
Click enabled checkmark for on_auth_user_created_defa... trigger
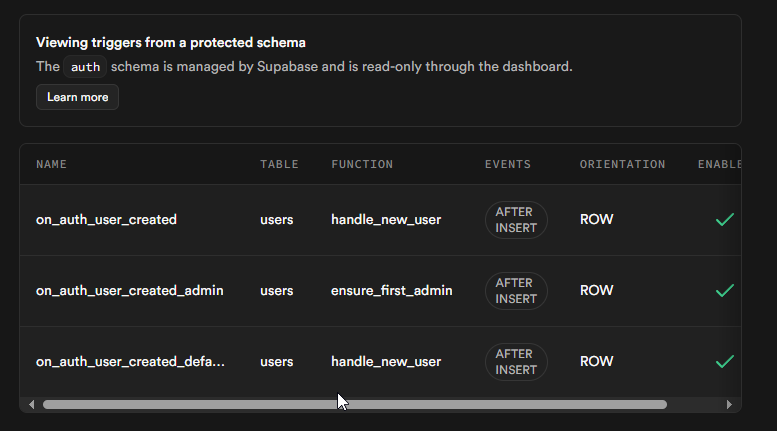(725, 361)
